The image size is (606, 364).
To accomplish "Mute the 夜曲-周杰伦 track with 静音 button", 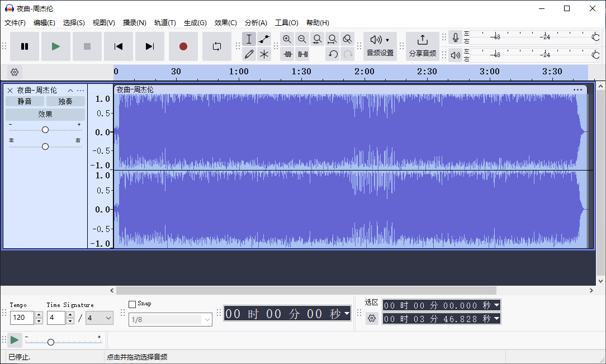I will [25, 101].
